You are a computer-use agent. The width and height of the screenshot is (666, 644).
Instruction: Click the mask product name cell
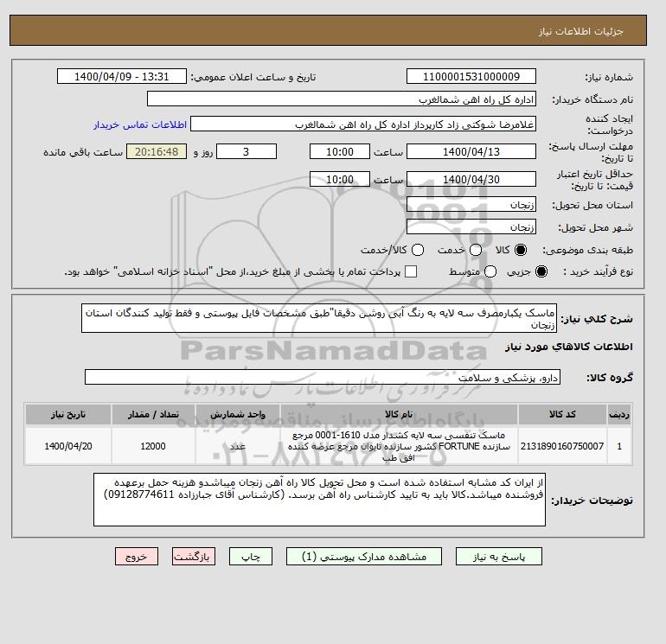(399, 446)
